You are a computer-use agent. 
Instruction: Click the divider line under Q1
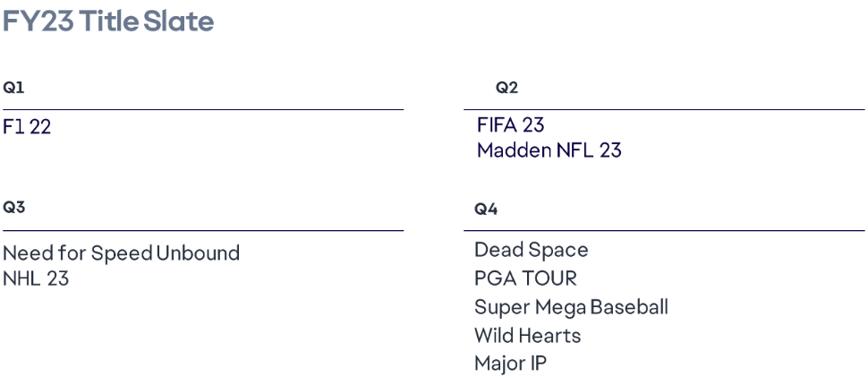pyautogui.click(x=202, y=110)
